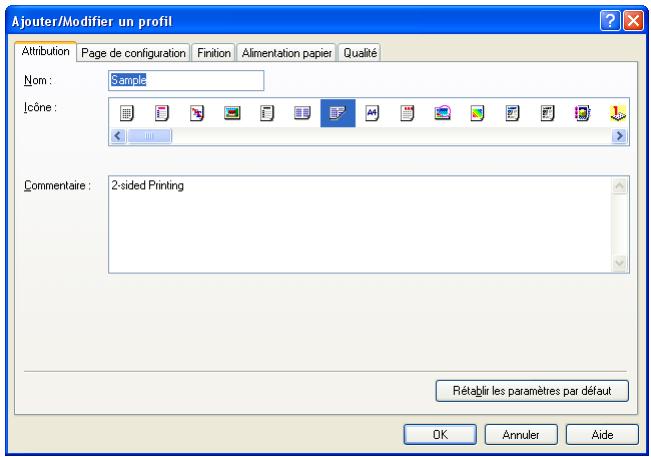Open the Alimentation papier tab

click(286, 53)
